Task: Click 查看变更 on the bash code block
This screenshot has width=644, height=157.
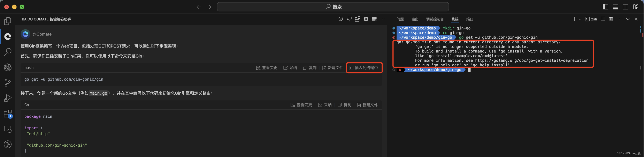Action: coord(267,68)
